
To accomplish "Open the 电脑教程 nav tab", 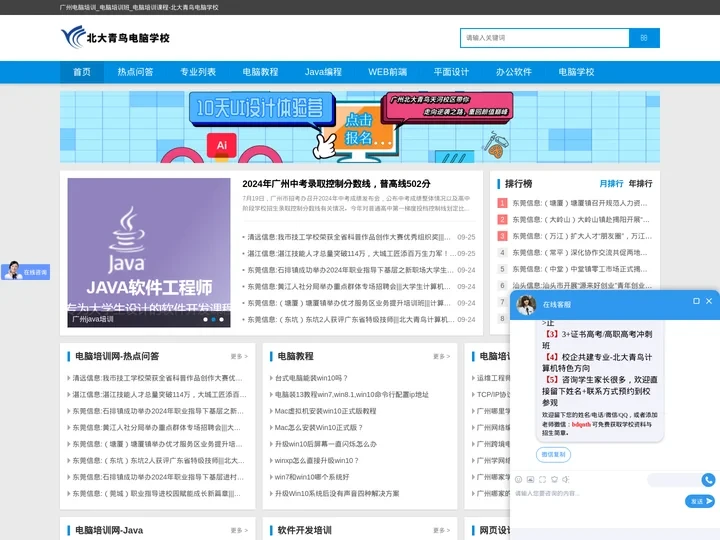I will coord(260,72).
